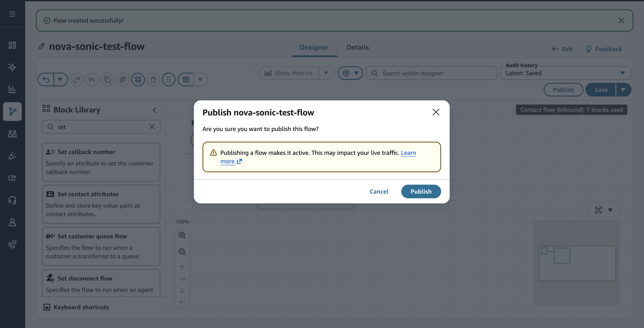Confirm Publish in the dialog
644x328 pixels.
click(421, 192)
